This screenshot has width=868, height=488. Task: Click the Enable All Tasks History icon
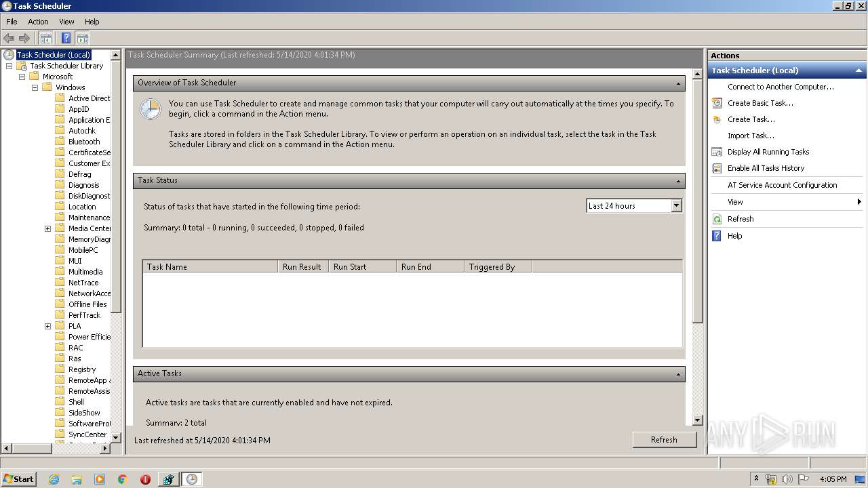pyautogui.click(x=717, y=168)
